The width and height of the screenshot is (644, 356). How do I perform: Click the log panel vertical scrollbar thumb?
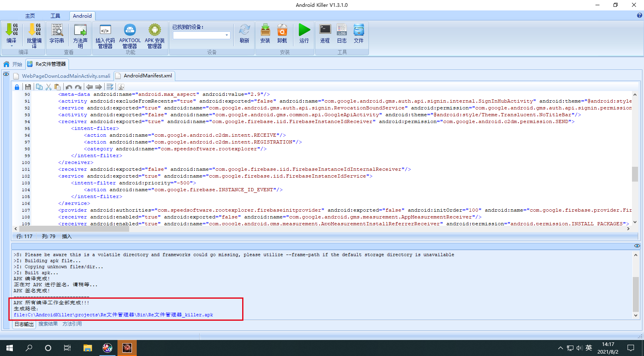[x=636, y=294]
